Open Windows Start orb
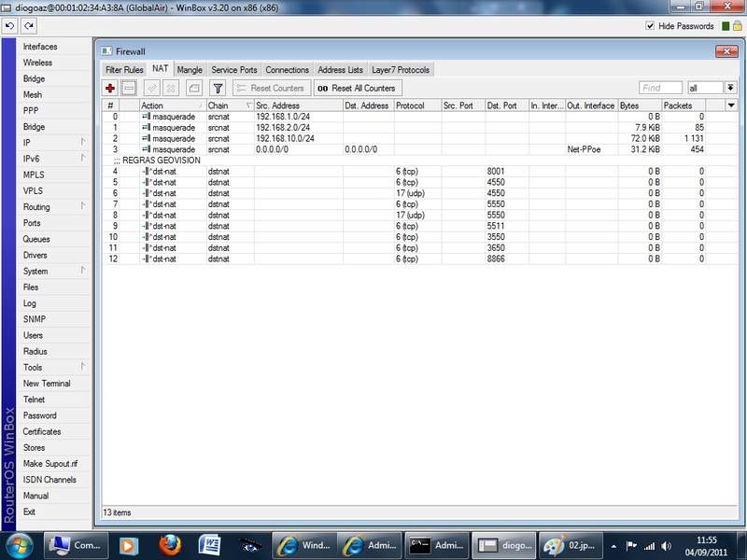This screenshot has height=560, width=747. (x=19, y=546)
